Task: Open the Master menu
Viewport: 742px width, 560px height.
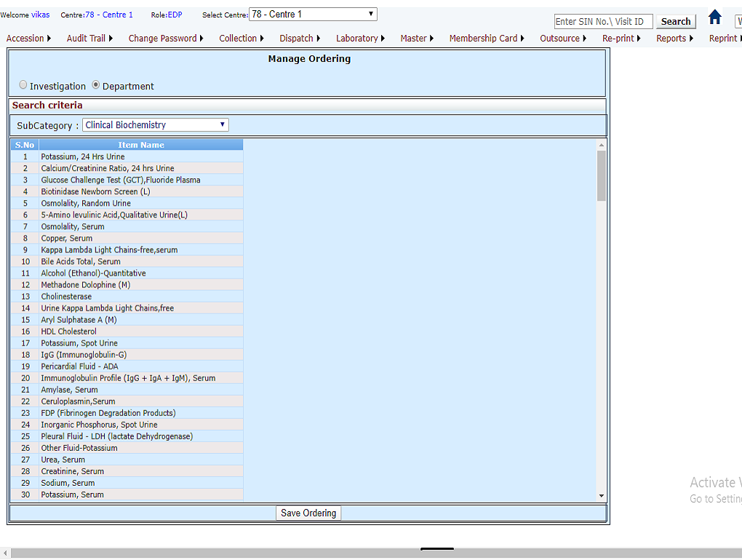Action: click(x=416, y=39)
